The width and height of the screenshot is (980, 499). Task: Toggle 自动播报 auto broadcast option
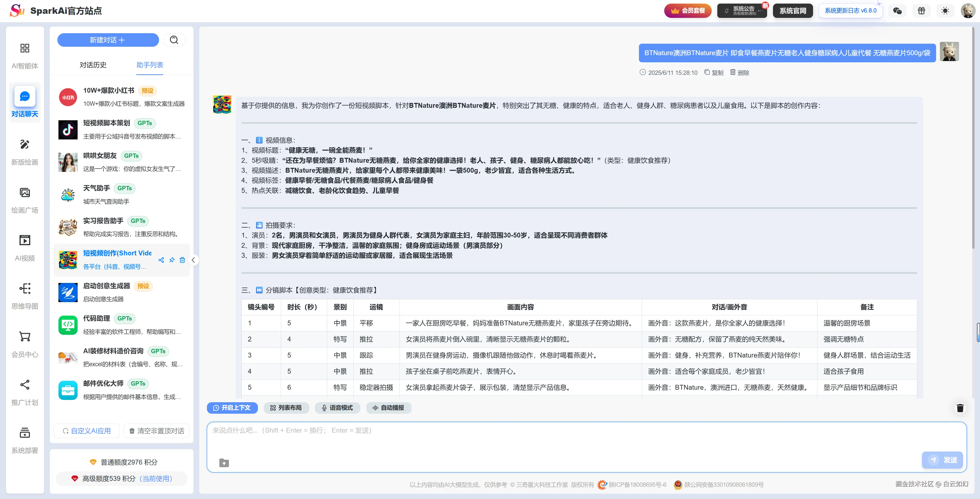[x=389, y=408]
